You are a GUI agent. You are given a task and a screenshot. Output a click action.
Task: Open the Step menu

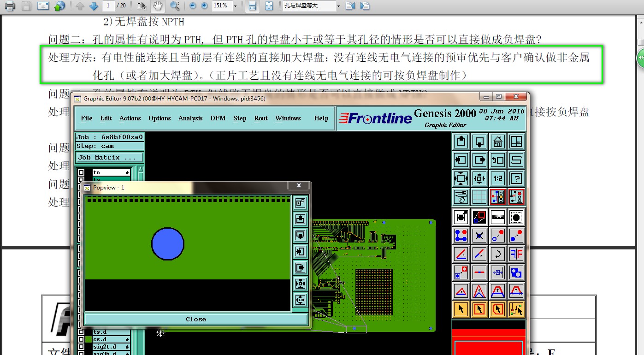[240, 118]
